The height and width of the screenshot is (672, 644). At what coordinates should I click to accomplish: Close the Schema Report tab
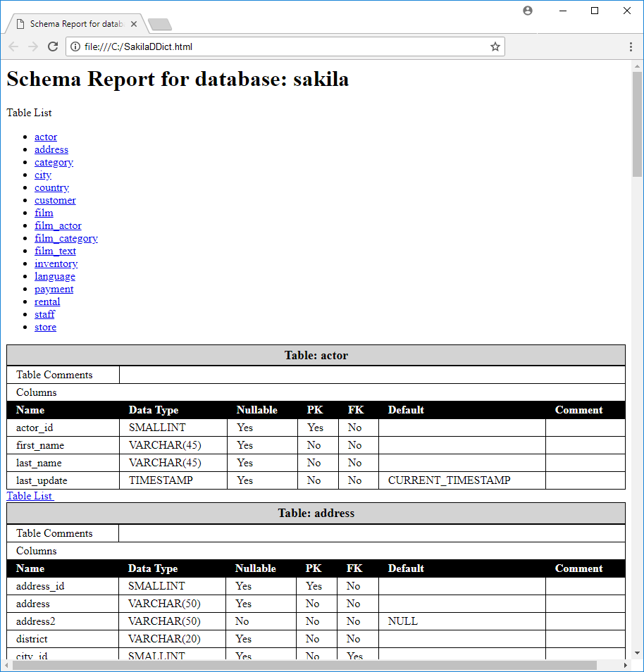coord(134,24)
